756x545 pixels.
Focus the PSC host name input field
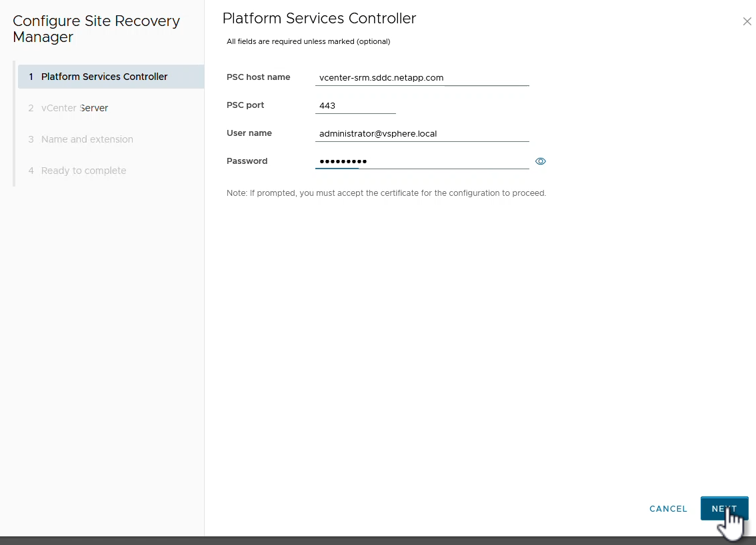(422, 78)
